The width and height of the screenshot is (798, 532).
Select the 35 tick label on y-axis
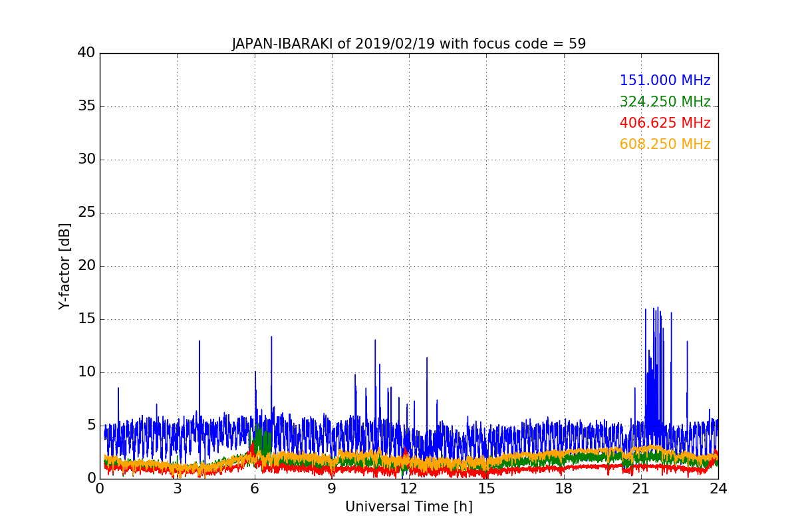(x=86, y=106)
